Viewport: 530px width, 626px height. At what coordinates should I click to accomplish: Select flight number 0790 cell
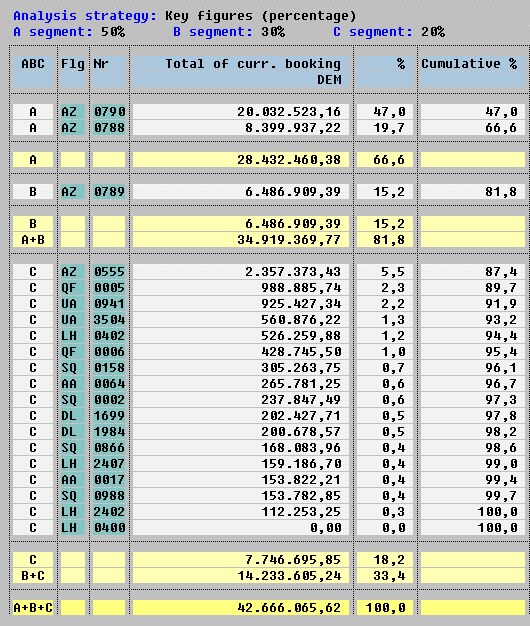pyautogui.click(x=109, y=112)
